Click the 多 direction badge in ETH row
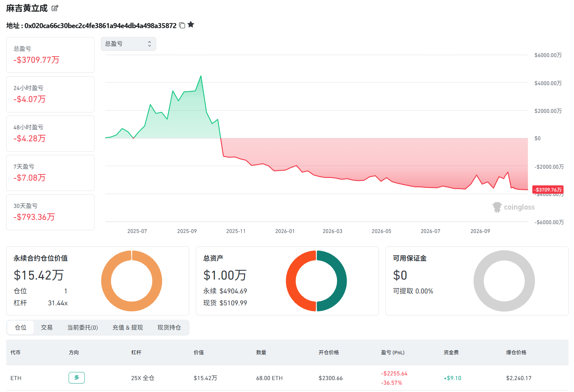Viewport: 574px width, 392px height. tap(77, 378)
